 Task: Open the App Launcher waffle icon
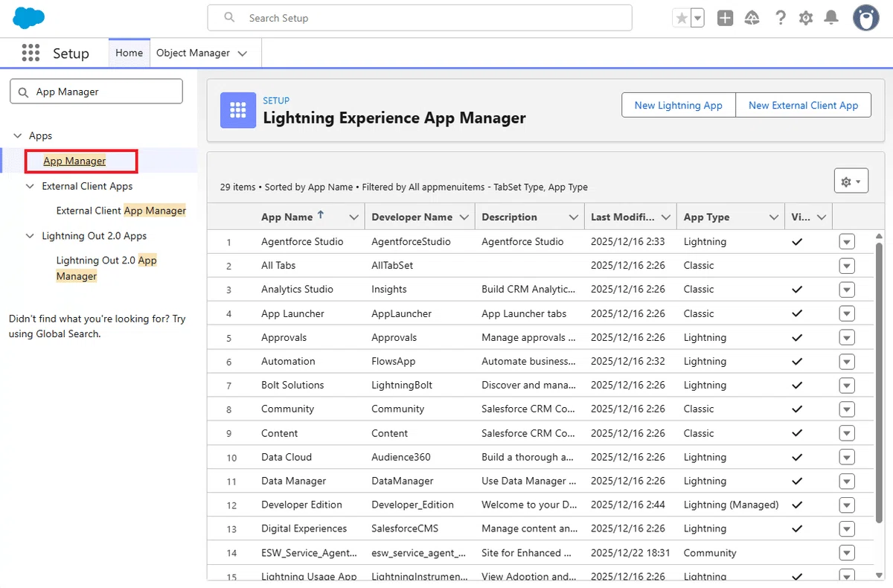click(x=31, y=53)
